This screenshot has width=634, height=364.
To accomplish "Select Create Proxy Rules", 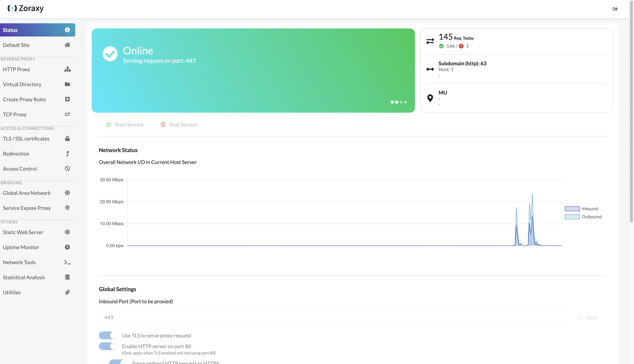I will (x=37, y=99).
